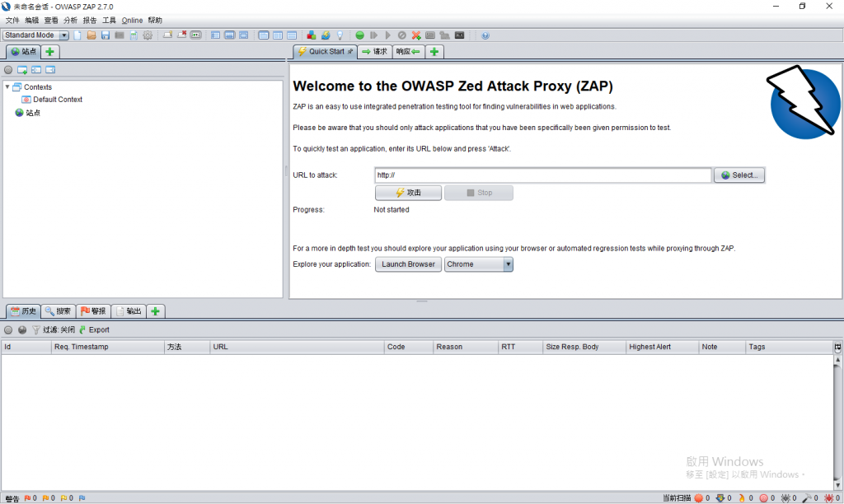844x504 pixels.
Task: Sort by the Req. Timestamp column header
Action: [x=108, y=347]
